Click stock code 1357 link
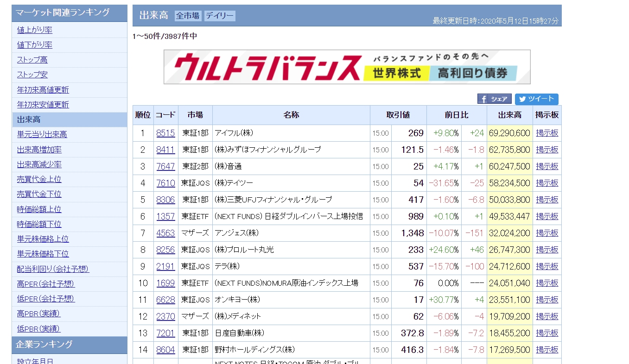 point(165,216)
